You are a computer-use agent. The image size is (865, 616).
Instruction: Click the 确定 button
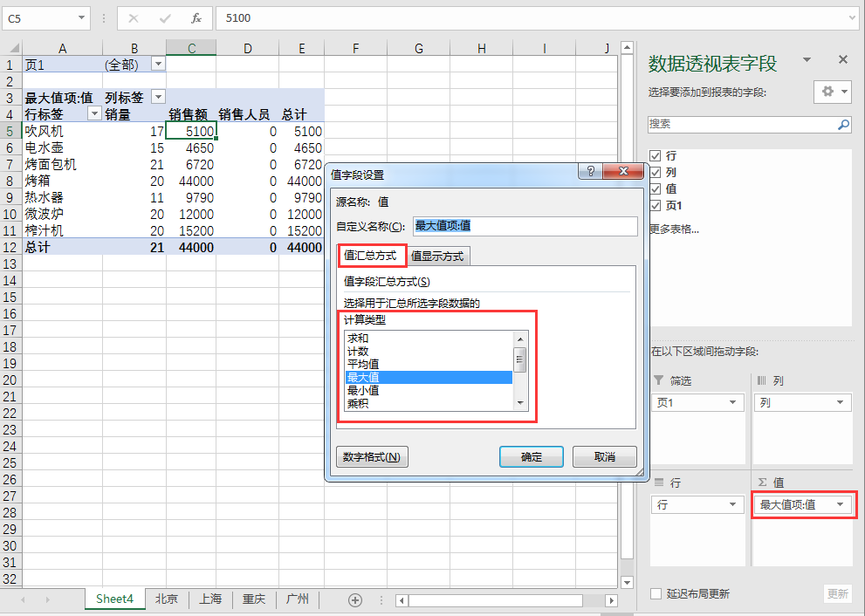click(532, 456)
